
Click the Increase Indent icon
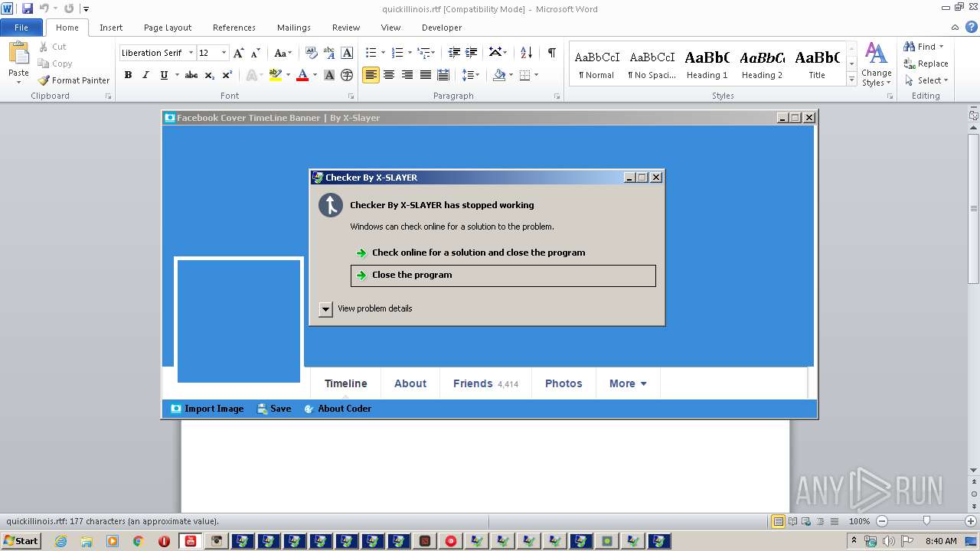click(472, 53)
